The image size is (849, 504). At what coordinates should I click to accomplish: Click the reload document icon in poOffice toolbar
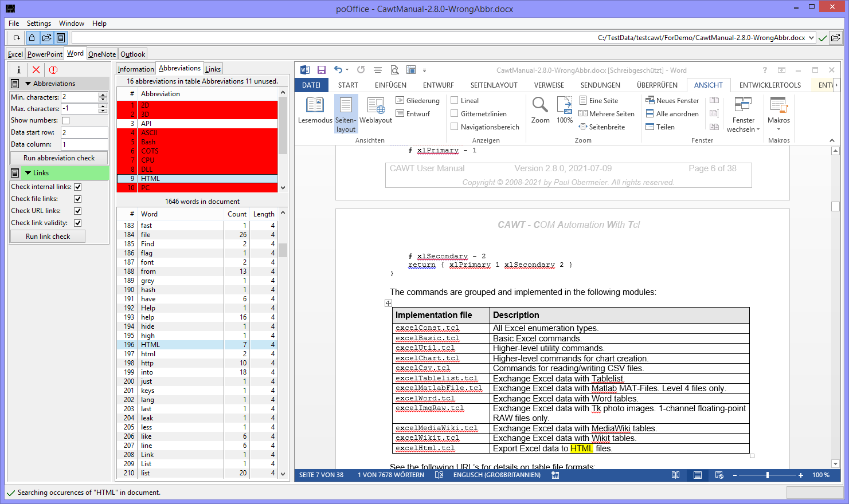click(17, 38)
